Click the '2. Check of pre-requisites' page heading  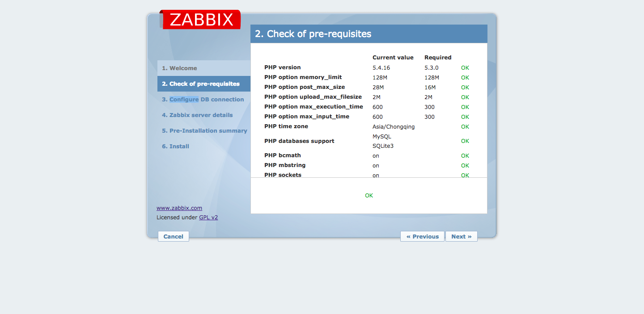click(x=313, y=34)
